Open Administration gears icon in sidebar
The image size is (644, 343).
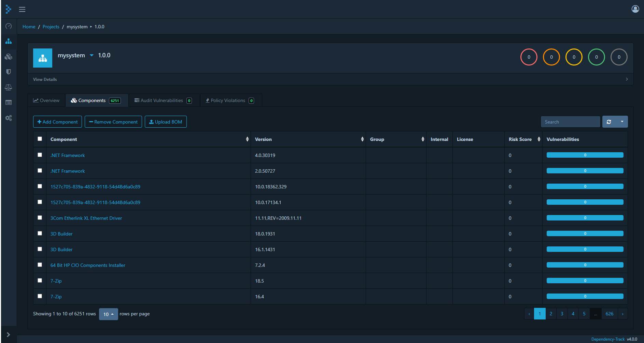coord(9,118)
